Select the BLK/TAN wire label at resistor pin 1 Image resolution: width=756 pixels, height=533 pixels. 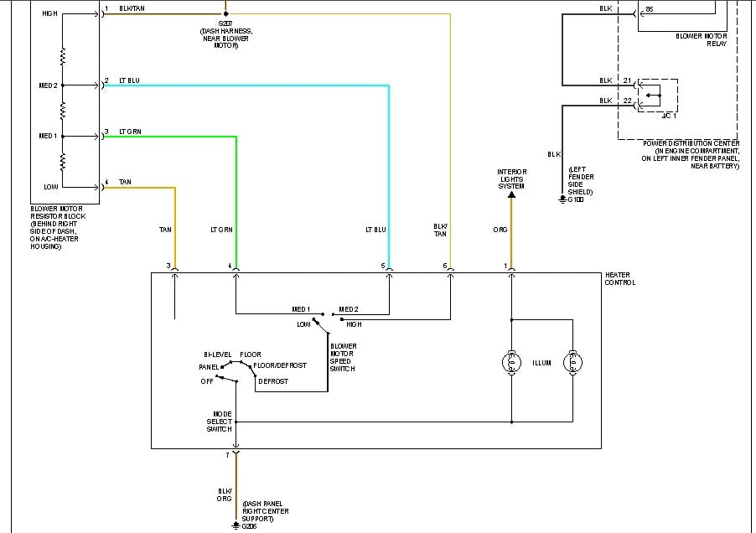(x=132, y=8)
